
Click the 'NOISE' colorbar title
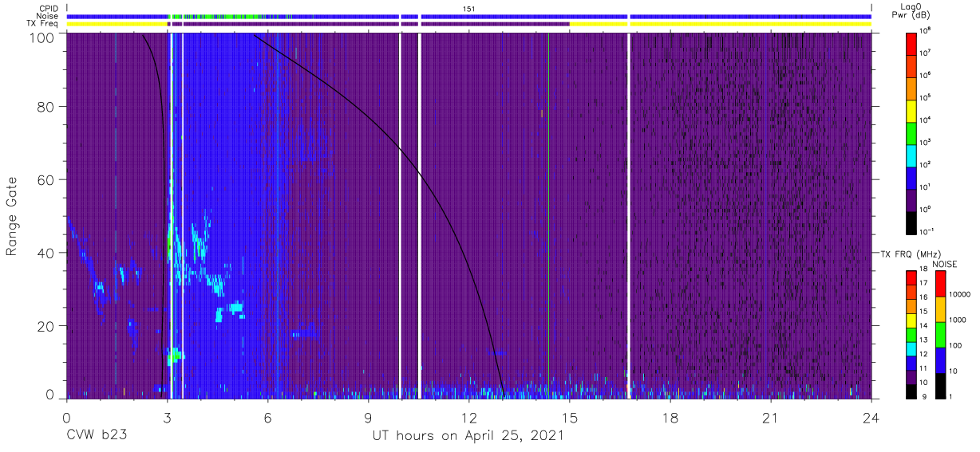(x=946, y=264)
